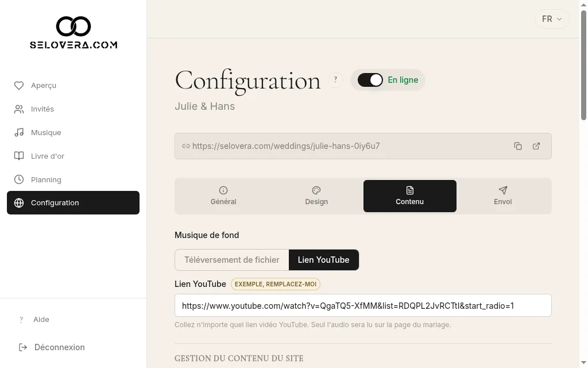Image resolution: width=588 pixels, height=368 pixels.
Task: Open wedding site via external link icon
Action: [x=536, y=146]
